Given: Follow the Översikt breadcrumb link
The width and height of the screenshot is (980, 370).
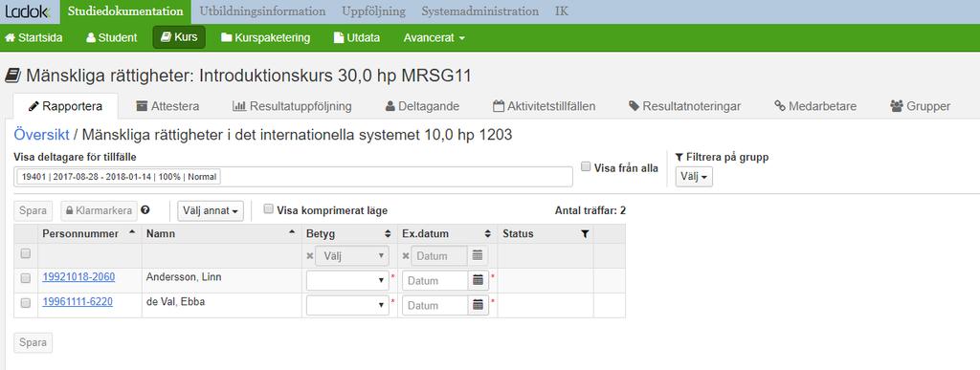Looking at the screenshot, I should [41, 135].
